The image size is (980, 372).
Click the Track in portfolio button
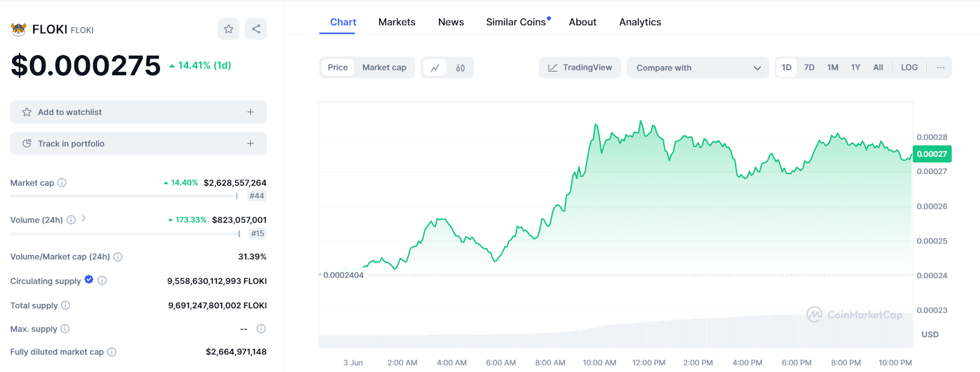(x=138, y=143)
